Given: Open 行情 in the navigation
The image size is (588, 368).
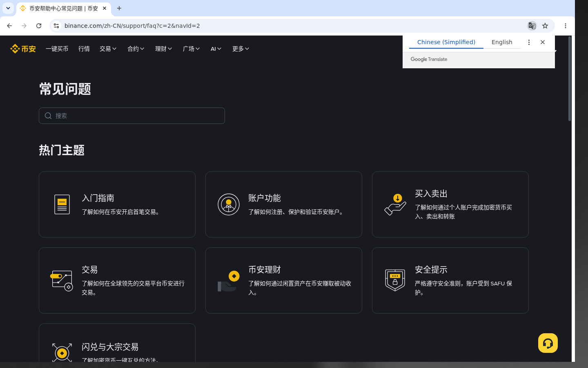Looking at the screenshot, I should [84, 49].
